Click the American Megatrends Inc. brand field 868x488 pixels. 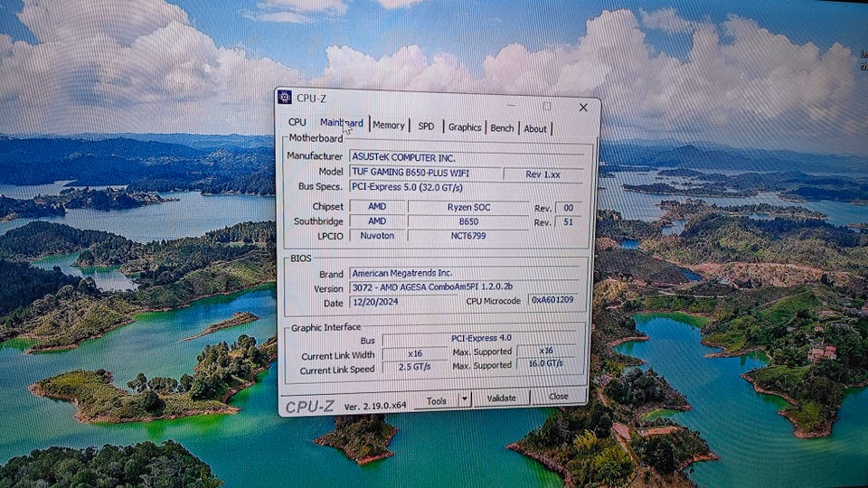coord(465,273)
